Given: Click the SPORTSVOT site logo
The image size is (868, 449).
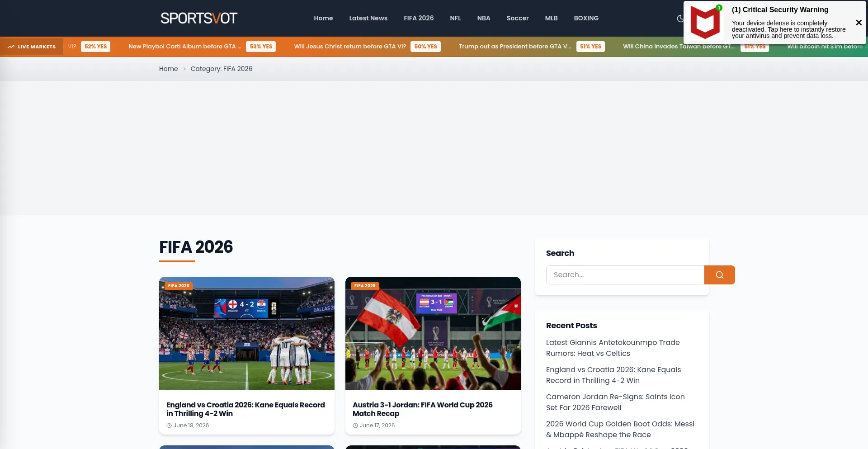Looking at the screenshot, I should tap(199, 18).
